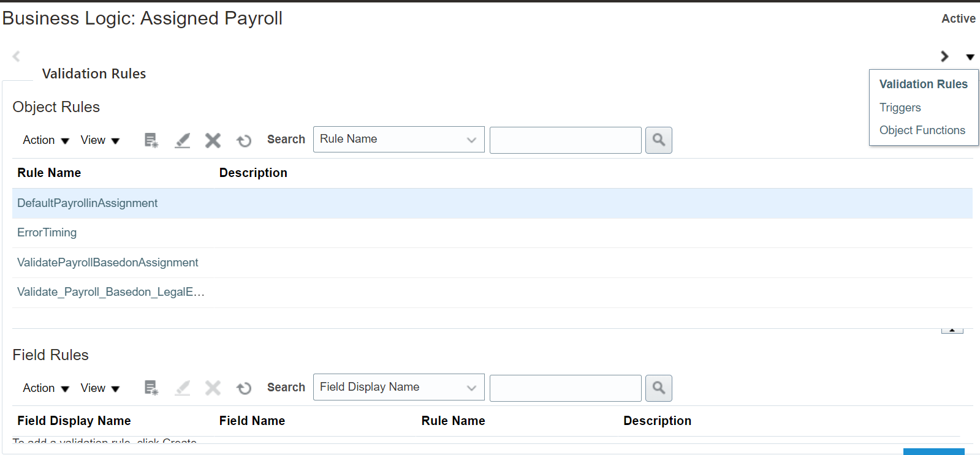Open the DefaultPayrollinAssignment rule
This screenshot has width=980, height=455.
[87, 203]
